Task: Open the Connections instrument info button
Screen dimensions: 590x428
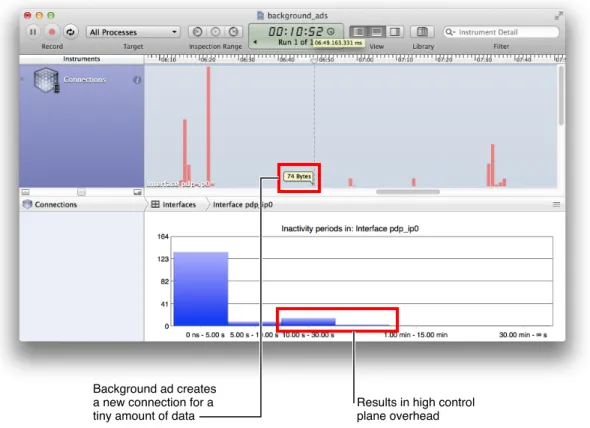Action: [137, 80]
